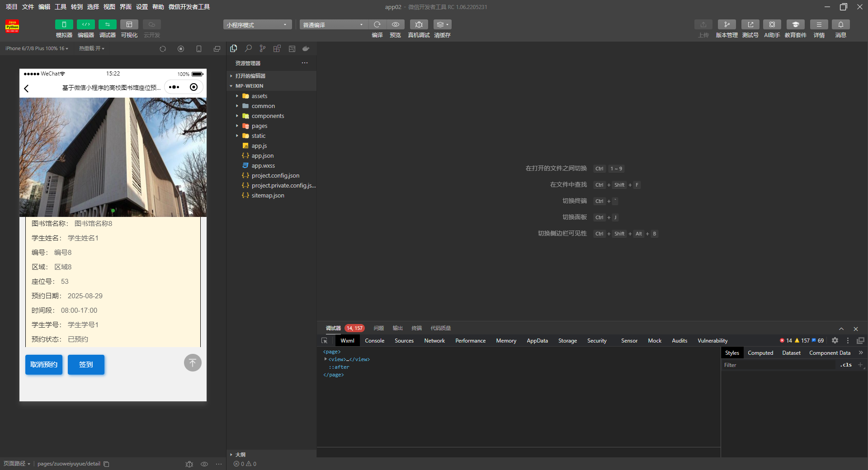Click the back arrow in mini program
This screenshot has height=470, width=868.
(26, 88)
